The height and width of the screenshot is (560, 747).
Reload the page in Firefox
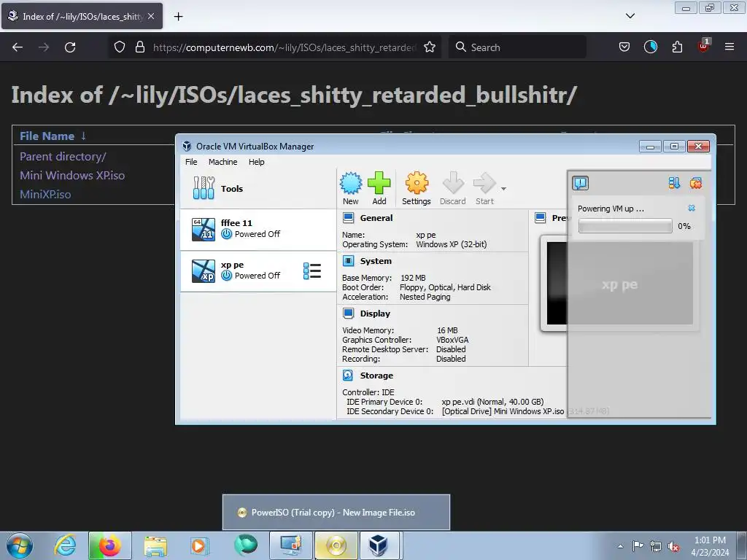click(x=70, y=47)
